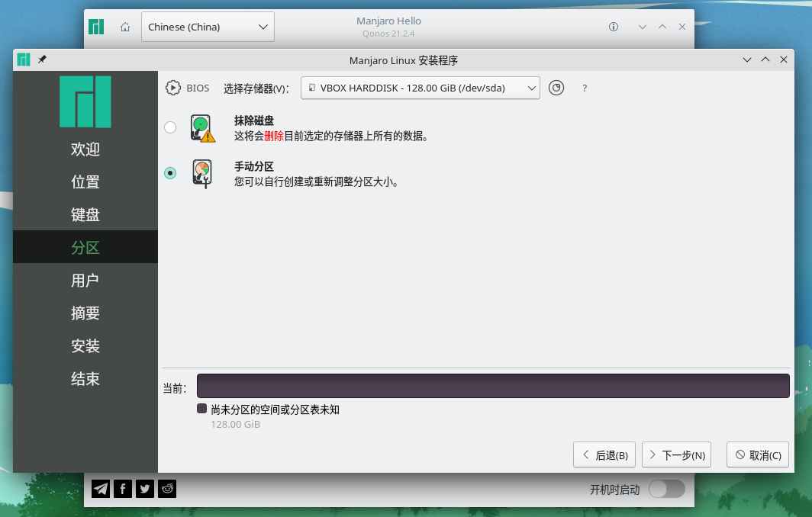Click the pin icon in installer title bar
Image resolution: width=812 pixels, height=517 pixels.
(x=42, y=59)
